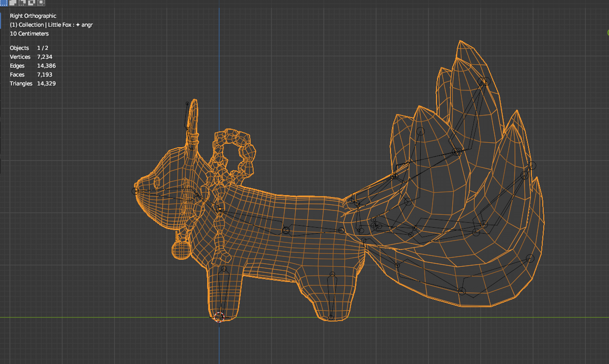Click the Edges value '14,386'
The width and height of the screenshot is (609, 364).
[x=46, y=66]
